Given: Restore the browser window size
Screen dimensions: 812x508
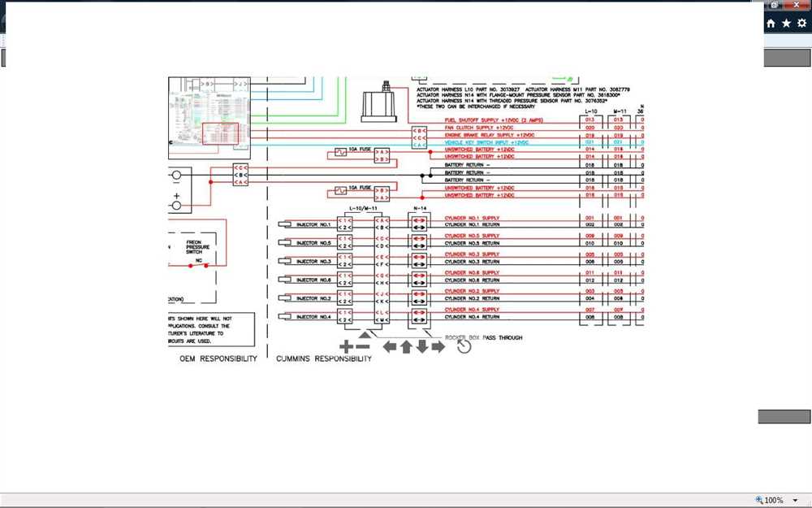Looking at the screenshot, I should 774,5.
